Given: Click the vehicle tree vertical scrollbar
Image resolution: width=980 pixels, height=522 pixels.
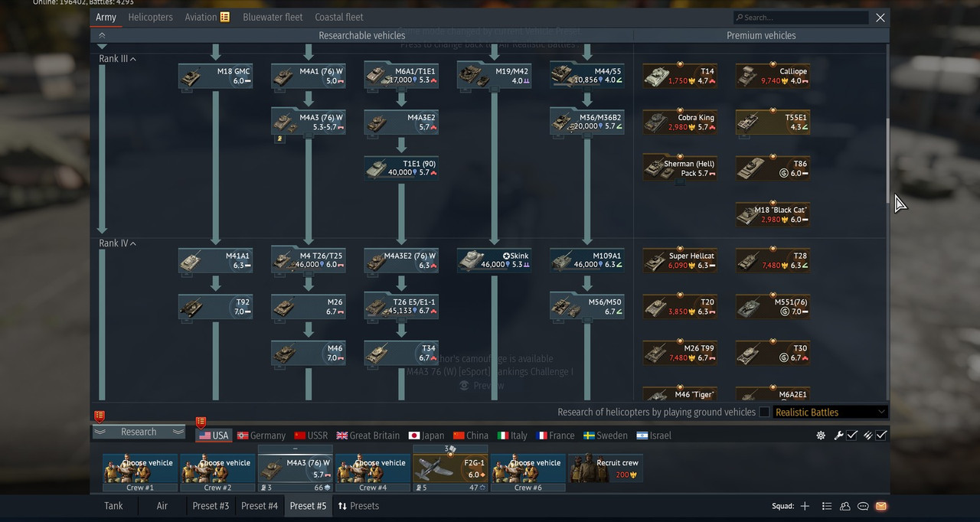Looking at the screenshot, I should (888, 159).
